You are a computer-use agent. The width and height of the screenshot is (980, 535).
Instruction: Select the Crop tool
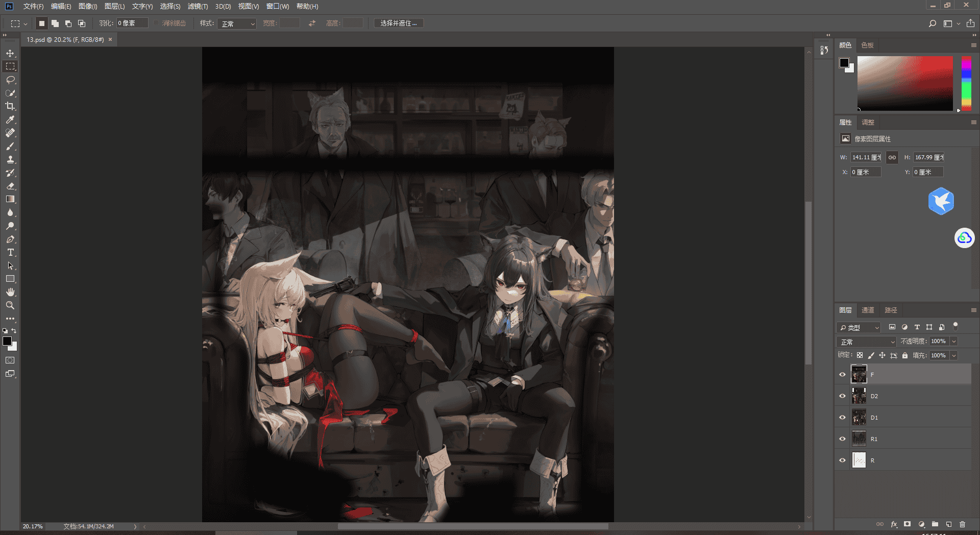point(10,106)
